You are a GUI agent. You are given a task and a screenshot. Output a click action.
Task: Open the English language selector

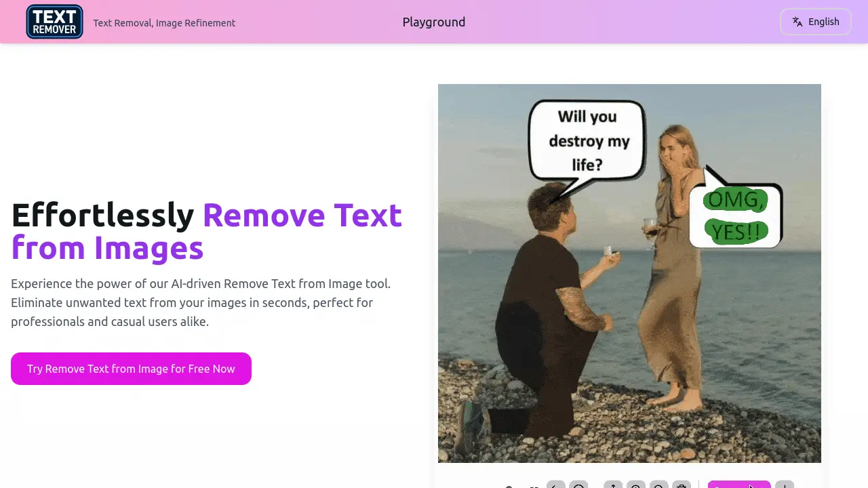coord(816,22)
